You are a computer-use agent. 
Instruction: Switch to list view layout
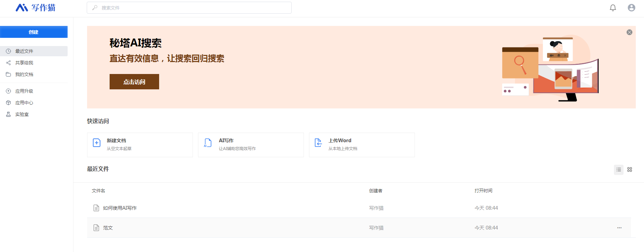[618, 169]
